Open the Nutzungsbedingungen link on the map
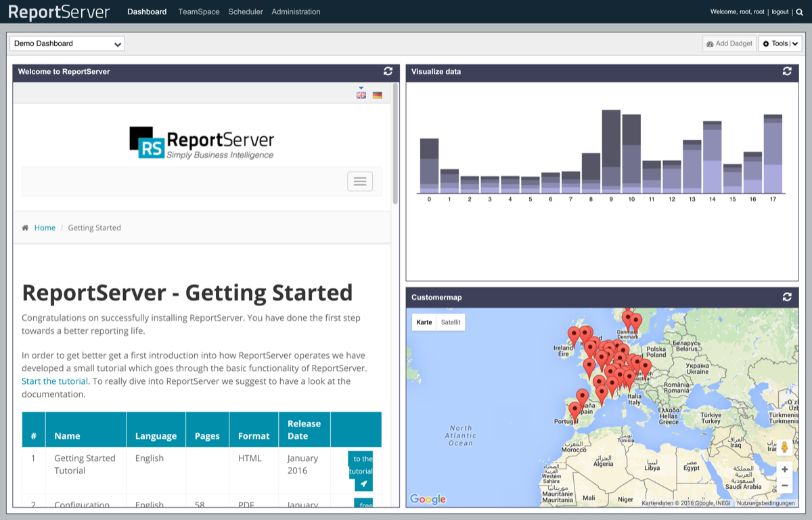The image size is (812, 520). (x=766, y=503)
